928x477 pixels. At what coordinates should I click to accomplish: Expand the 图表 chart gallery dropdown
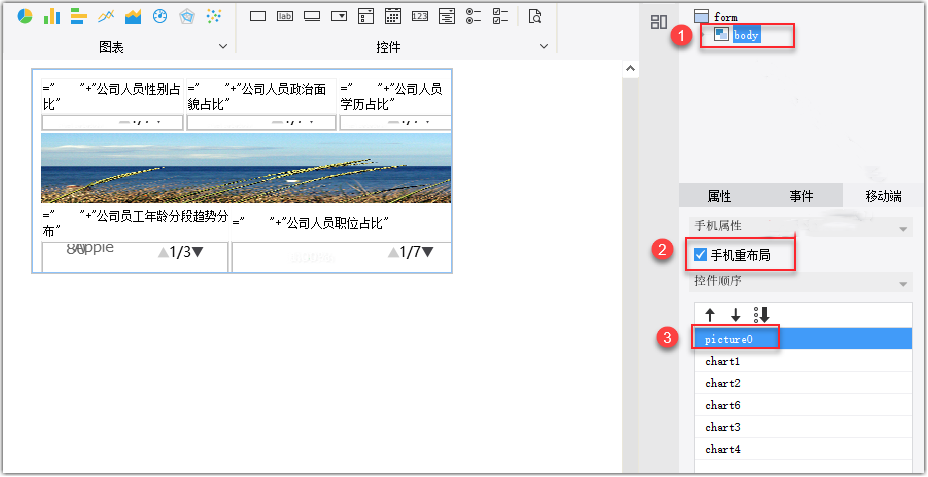[223, 47]
